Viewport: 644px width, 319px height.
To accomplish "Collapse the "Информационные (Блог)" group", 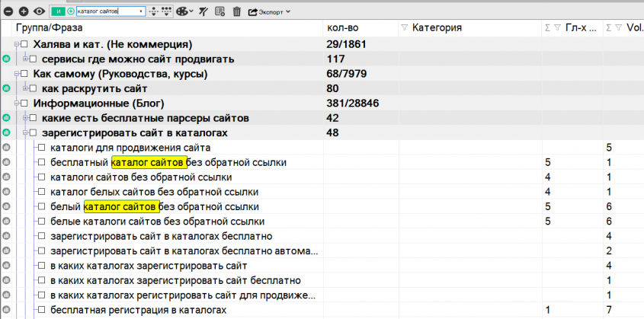I will pos(17,104).
